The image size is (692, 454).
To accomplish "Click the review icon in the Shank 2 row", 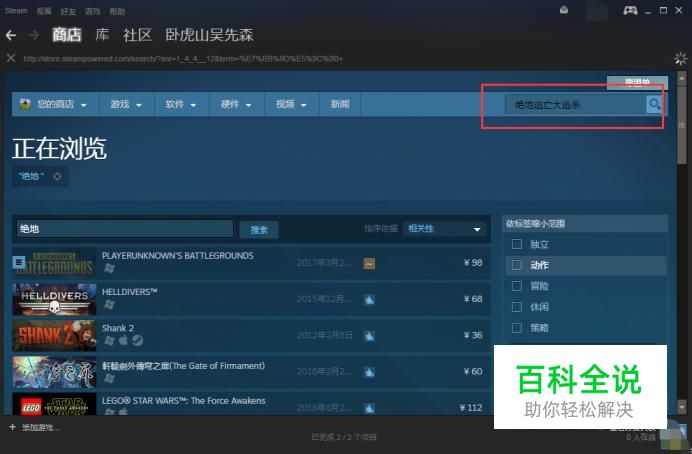I will coord(369,336).
